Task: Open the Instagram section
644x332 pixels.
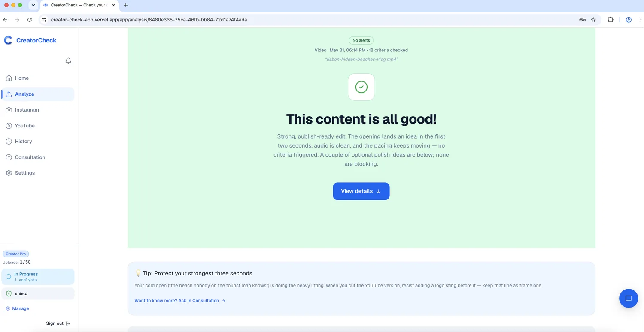Action: (x=38, y=110)
